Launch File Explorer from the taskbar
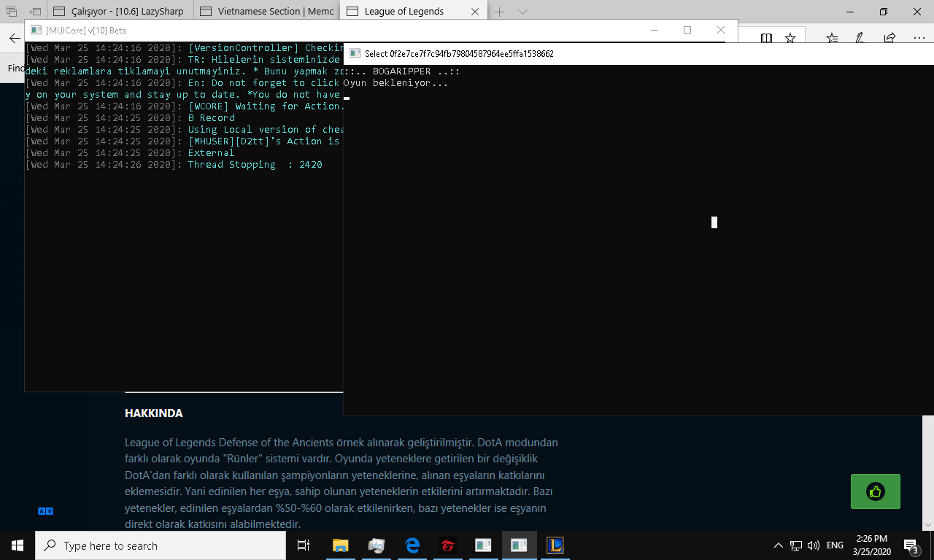 [340, 545]
